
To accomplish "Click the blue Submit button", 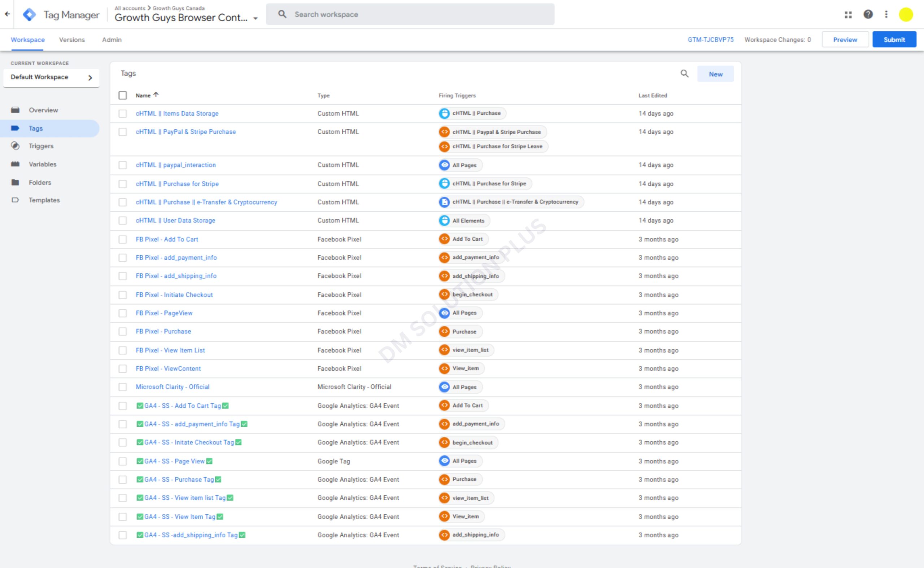I will (894, 40).
